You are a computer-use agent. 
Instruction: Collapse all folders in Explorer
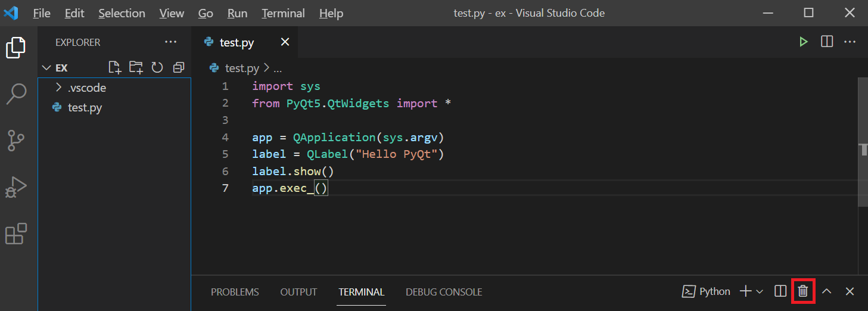(x=178, y=67)
